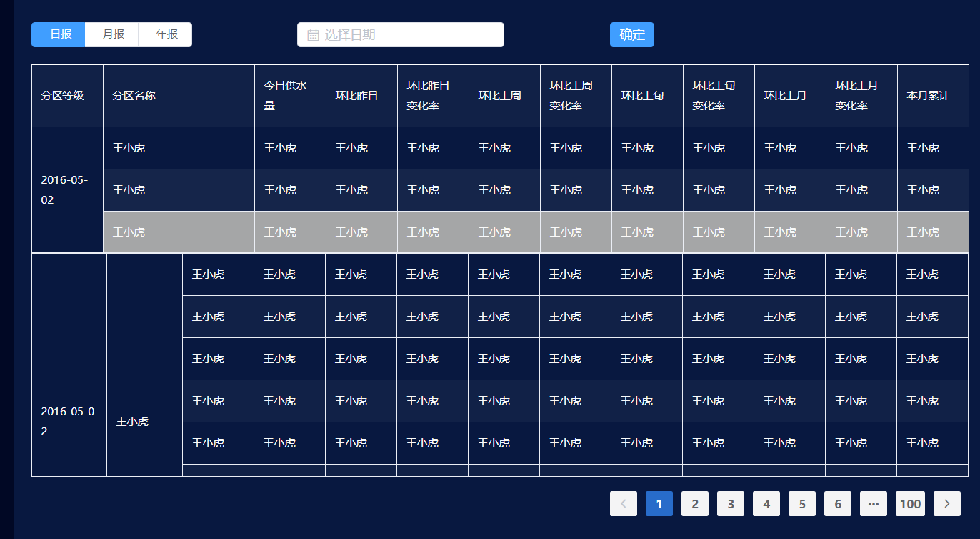Image resolution: width=980 pixels, height=539 pixels.
Task: Click the 环比上旬 column header
Action: pyautogui.click(x=648, y=96)
